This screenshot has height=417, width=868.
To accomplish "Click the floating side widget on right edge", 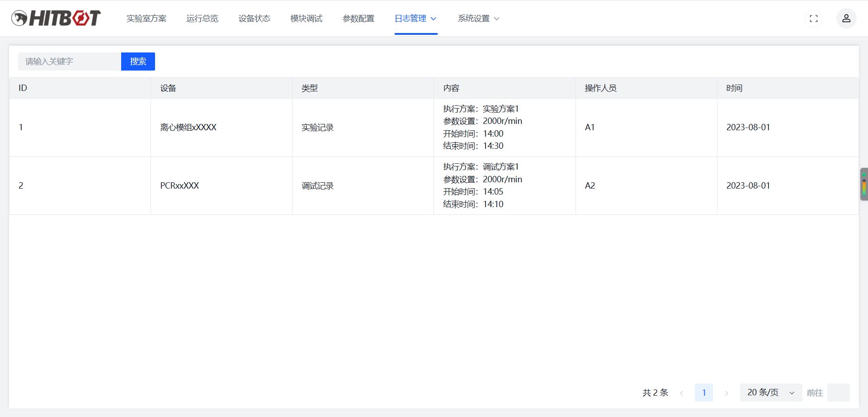I will (x=864, y=184).
